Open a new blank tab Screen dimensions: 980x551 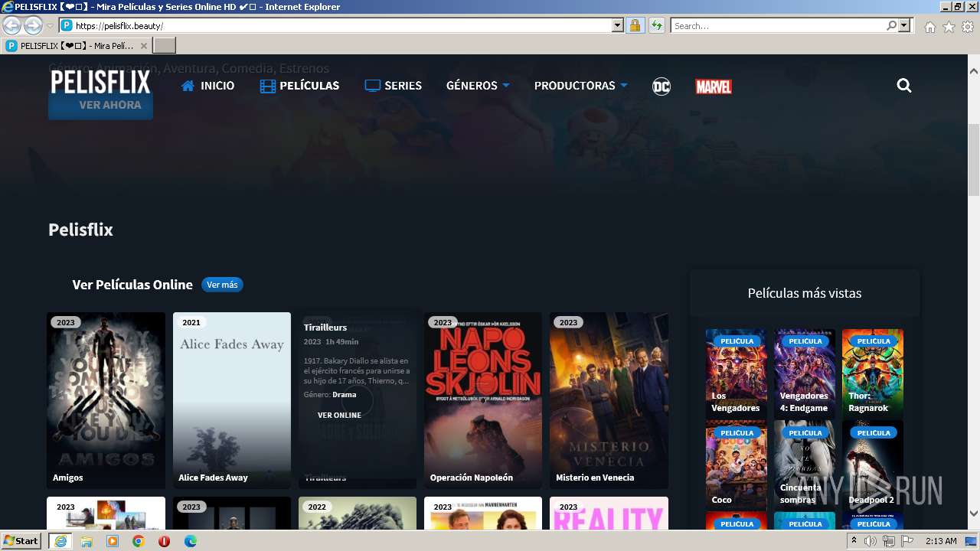(165, 46)
